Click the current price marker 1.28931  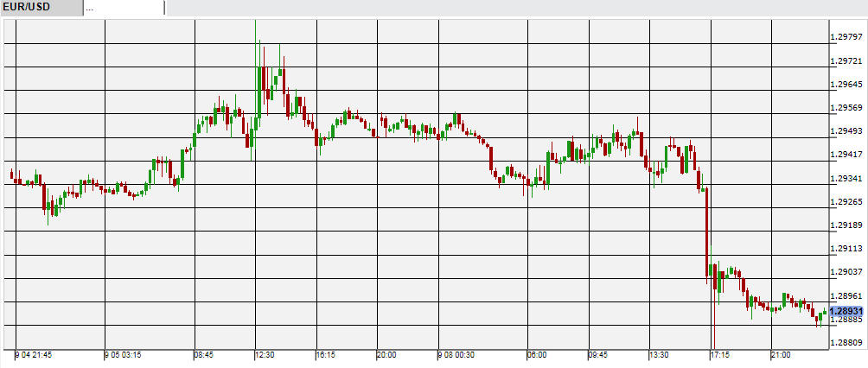point(846,311)
